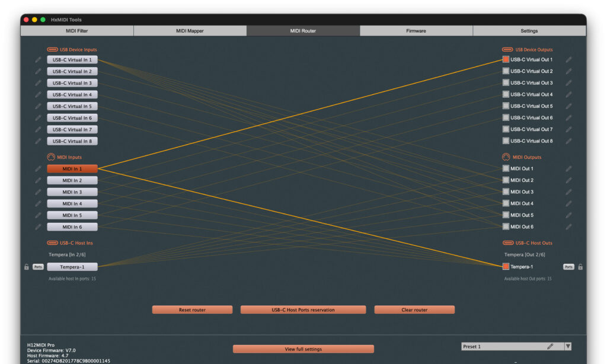Switch to the MIDI Mapper tab
607x364 pixels.
pyautogui.click(x=190, y=31)
